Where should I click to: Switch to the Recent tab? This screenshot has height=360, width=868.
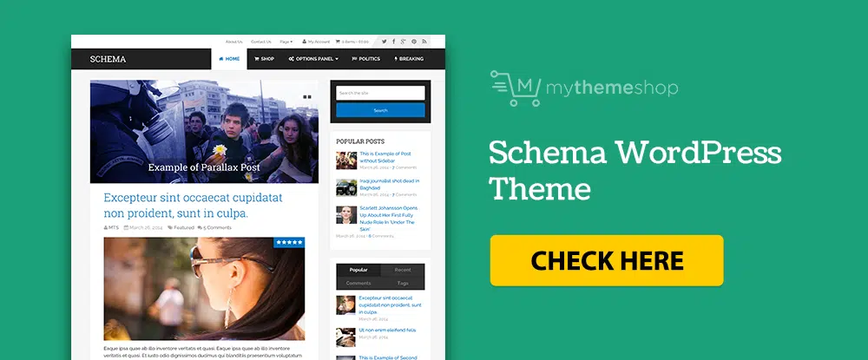pyautogui.click(x=403, y=270)
